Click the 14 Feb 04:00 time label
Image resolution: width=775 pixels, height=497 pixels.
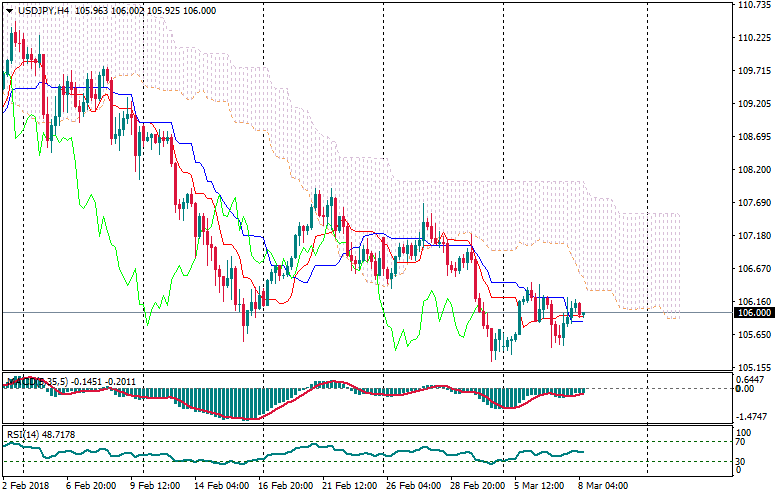[222, 487]
